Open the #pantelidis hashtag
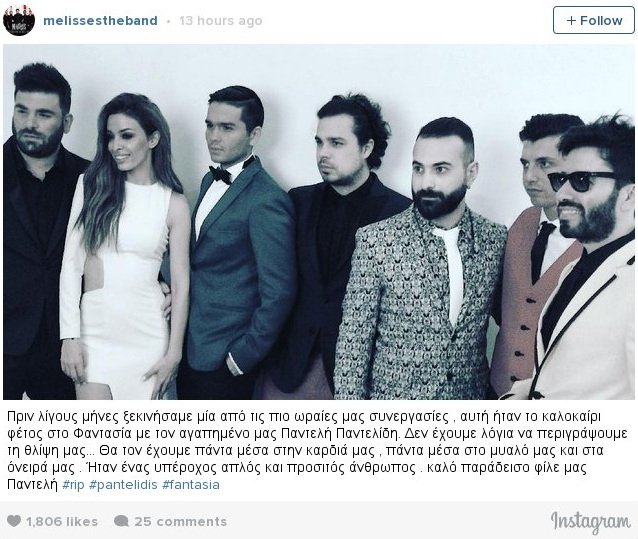638x539 pixels. [x=123, y=485]
